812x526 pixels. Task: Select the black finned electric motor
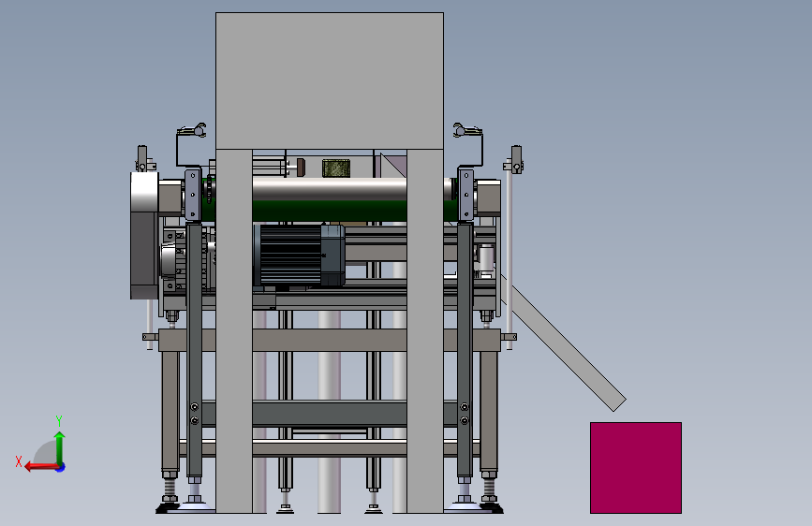[x=299, y=255]
